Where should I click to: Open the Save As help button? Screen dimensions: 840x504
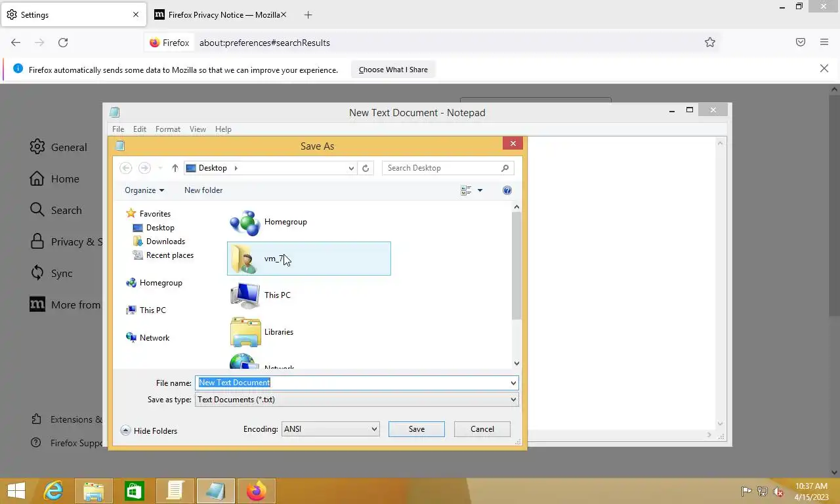click(x=507, y=190)
